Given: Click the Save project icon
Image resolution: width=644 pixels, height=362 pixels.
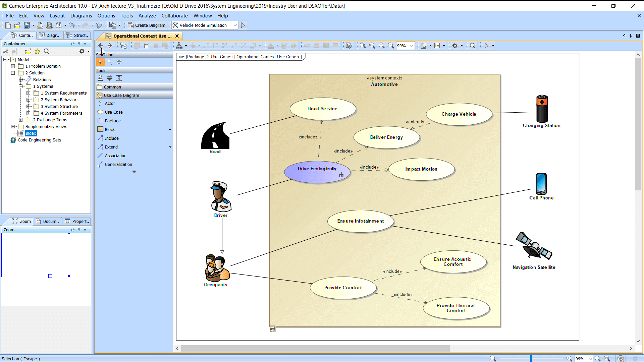Looking at the screenshot, I should pos(26,25).
